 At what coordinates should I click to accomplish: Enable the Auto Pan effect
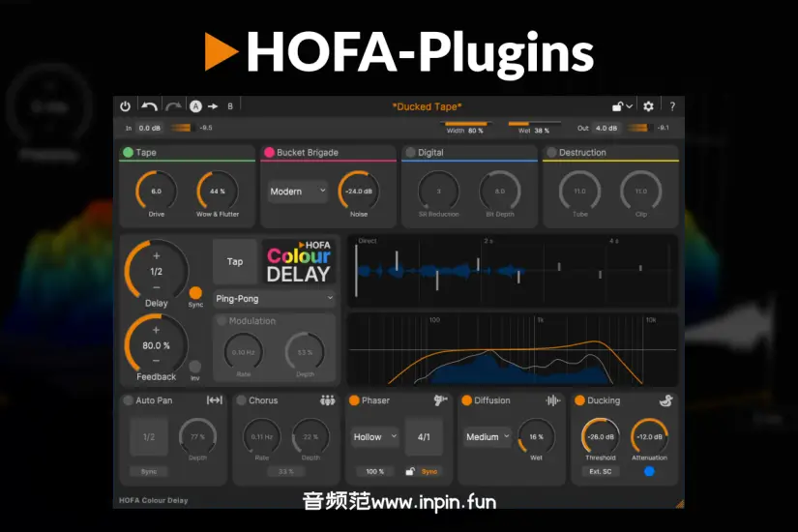tap(129, 400)
